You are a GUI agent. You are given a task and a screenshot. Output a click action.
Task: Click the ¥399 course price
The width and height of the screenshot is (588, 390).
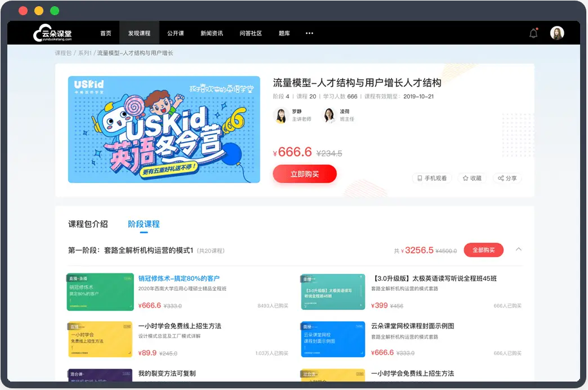click(x=379, y=305)
